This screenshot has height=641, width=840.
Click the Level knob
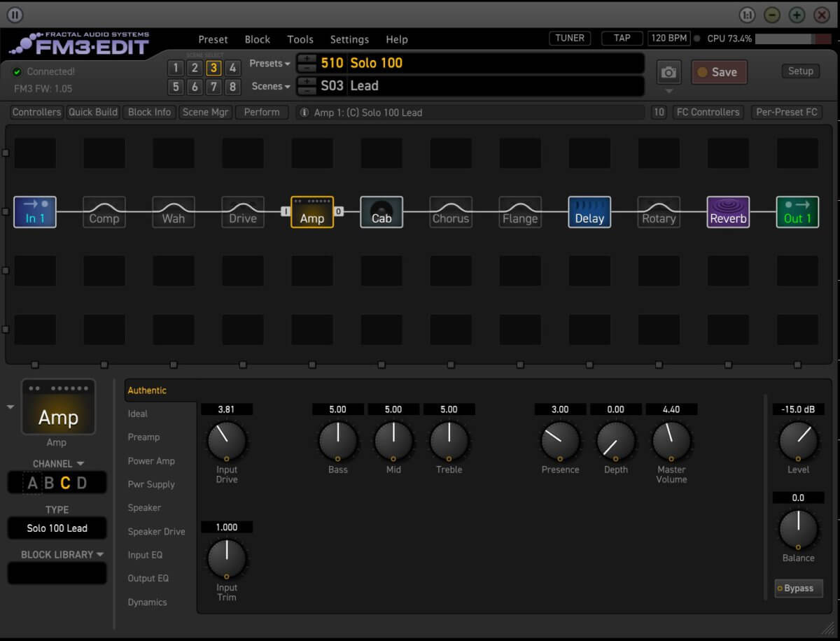click(x=798, y=441)
